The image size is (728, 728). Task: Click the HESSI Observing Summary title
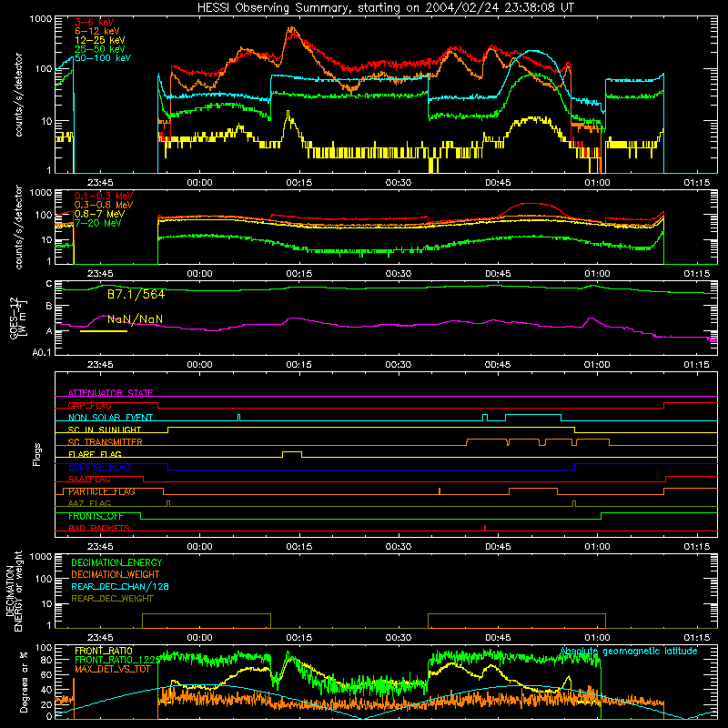(385, 7)
